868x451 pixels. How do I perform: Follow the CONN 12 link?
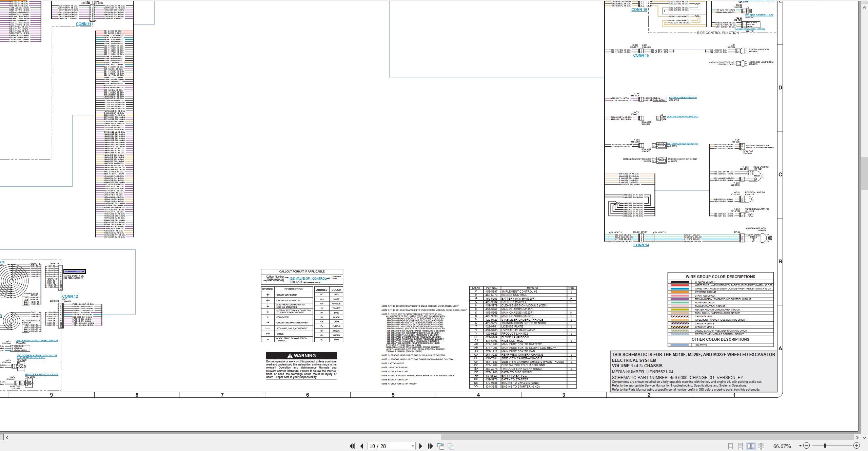(70, 296)
